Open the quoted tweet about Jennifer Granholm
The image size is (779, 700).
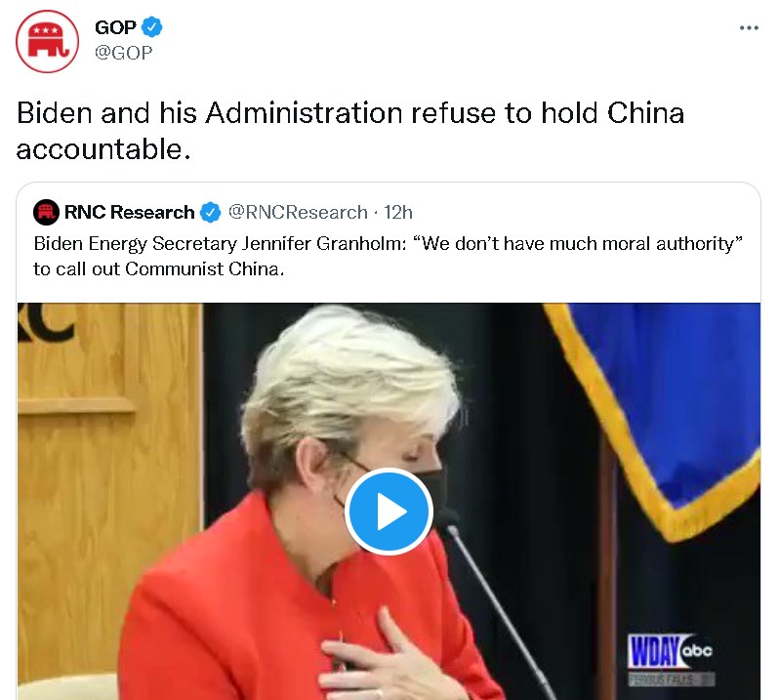[x=388, y=257]
